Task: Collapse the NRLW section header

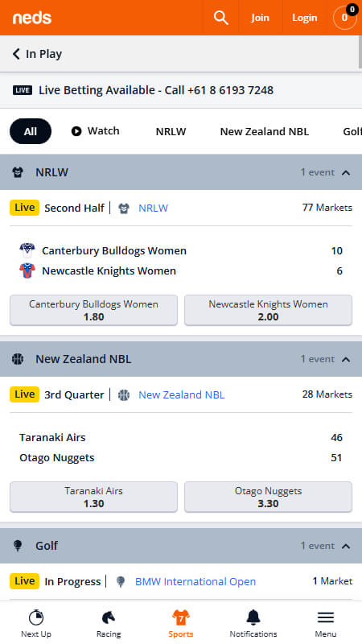Action: tap(181, 172)
